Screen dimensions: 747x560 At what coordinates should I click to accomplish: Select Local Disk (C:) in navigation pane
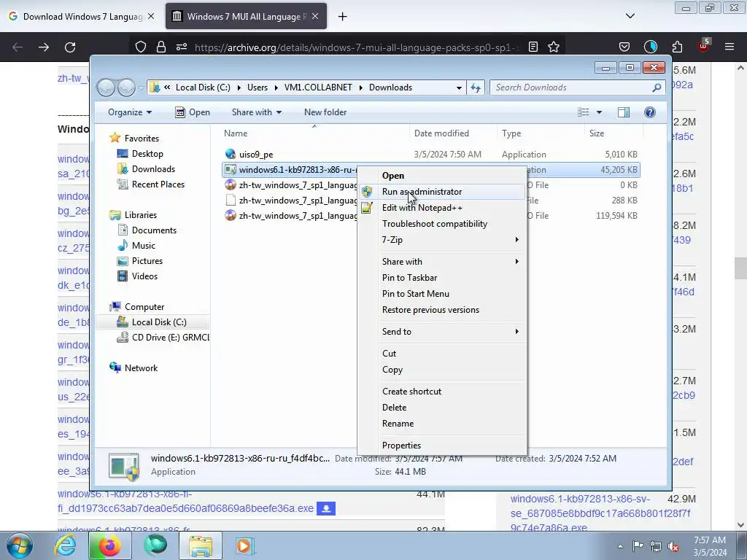[x=159, y=322]
